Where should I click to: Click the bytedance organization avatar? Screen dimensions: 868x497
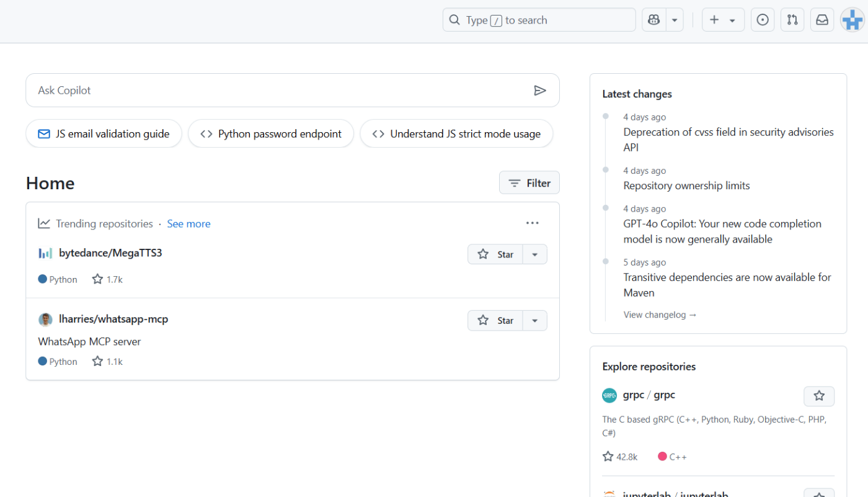pyautogui.click(x=45, y=253)
